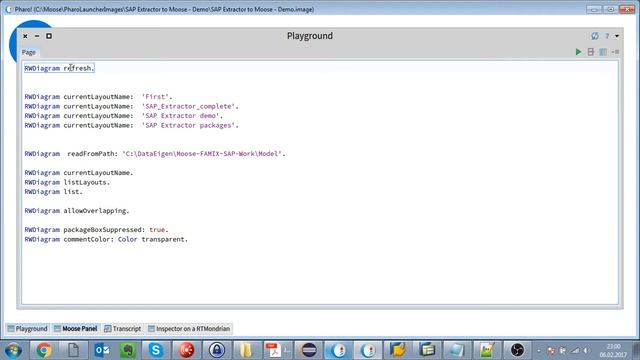Click the blue columns icon in Playground toolbar
The image size is (640, 360).
(603, 52)
